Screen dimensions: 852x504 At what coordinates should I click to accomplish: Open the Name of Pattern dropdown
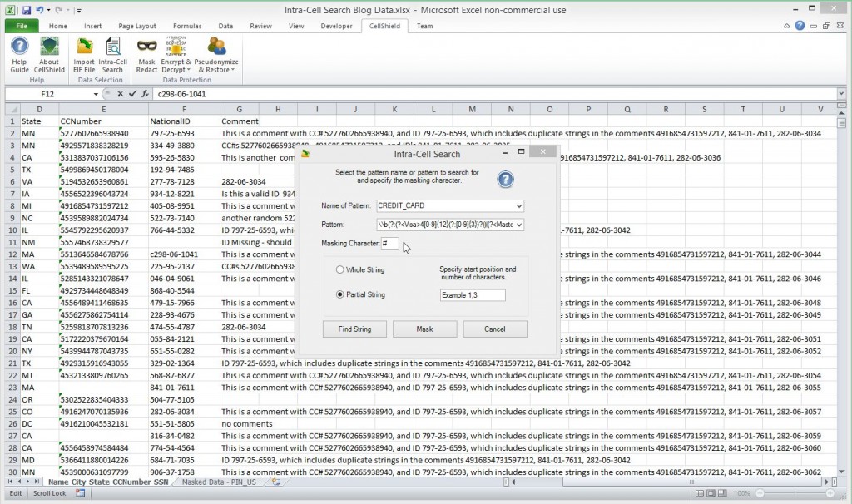click(x=519, y=206)
